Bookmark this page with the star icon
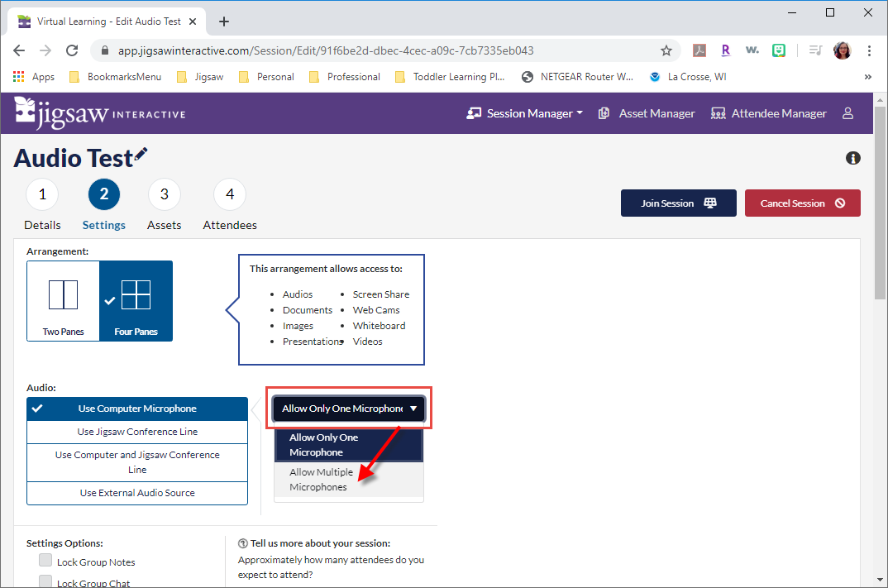The width and height of the screenshot is (888, 588). coord(666,50)
